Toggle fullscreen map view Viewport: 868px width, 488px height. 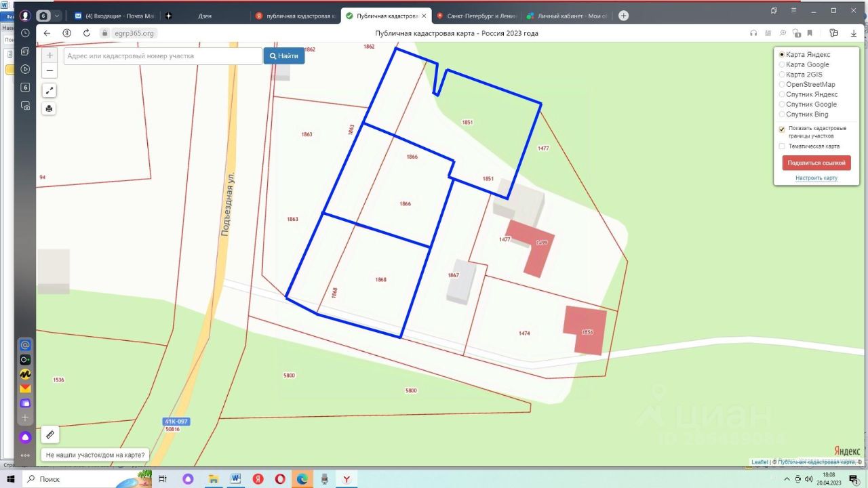tap(50, 90)
